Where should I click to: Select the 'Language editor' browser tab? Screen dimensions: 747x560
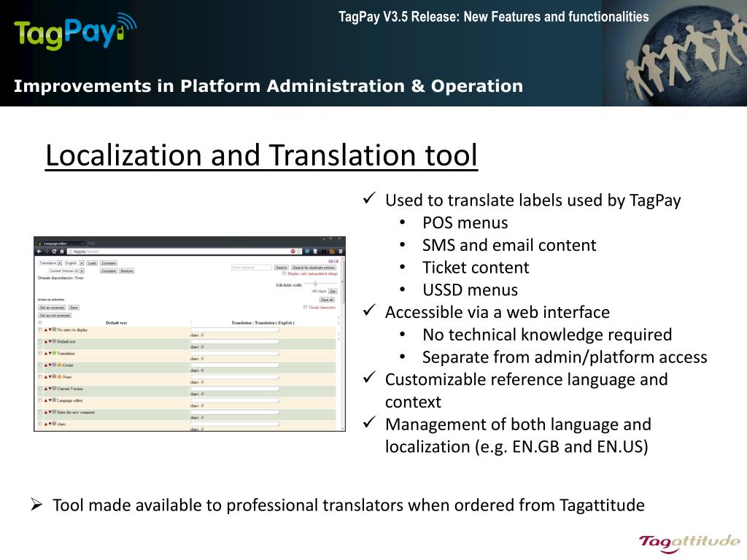click(x=61, y=244)
